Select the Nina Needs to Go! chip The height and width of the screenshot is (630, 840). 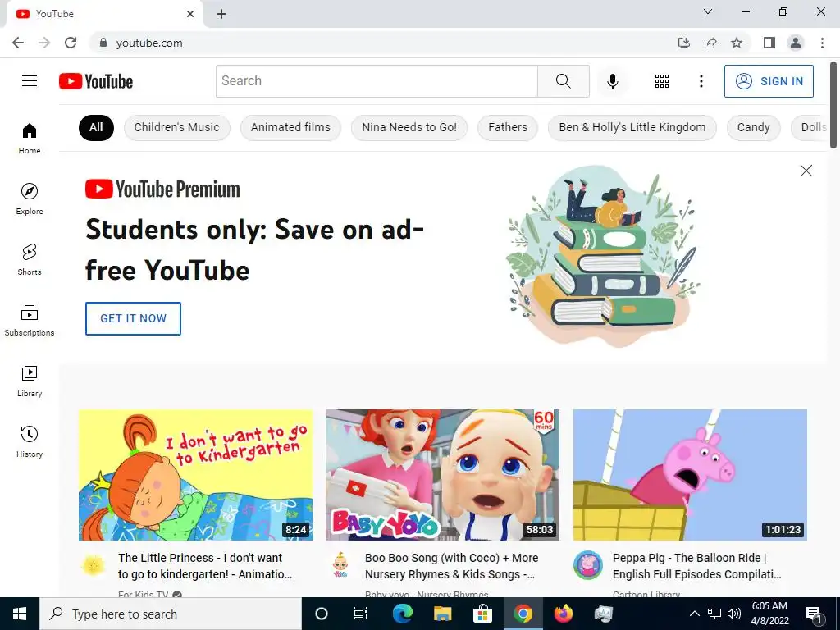[x=409, y=127]
